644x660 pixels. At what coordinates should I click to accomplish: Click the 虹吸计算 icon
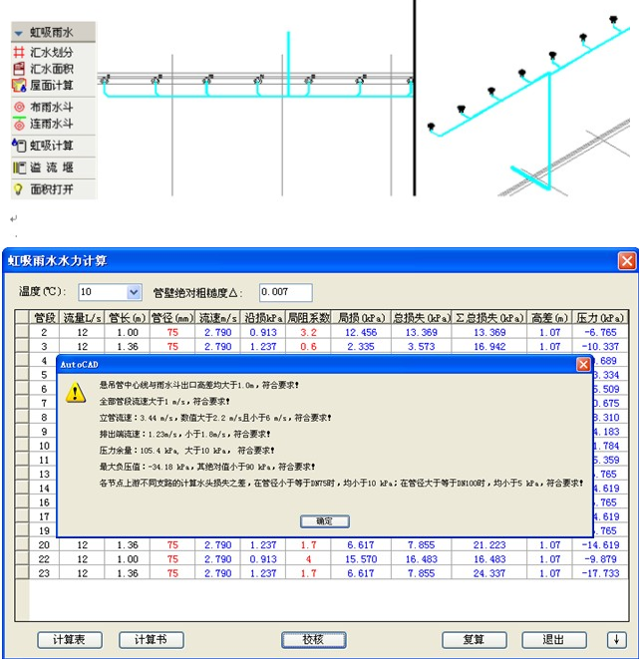(19, 146)
